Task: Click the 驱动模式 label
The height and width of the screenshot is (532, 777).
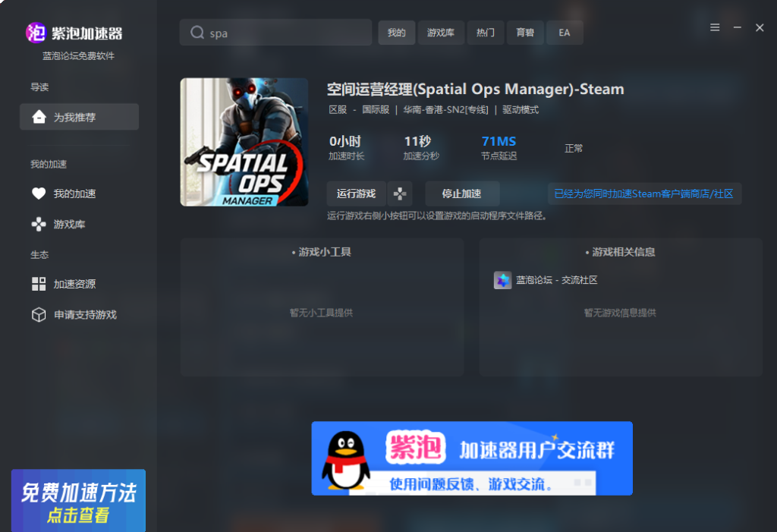Action: (521, 109)
